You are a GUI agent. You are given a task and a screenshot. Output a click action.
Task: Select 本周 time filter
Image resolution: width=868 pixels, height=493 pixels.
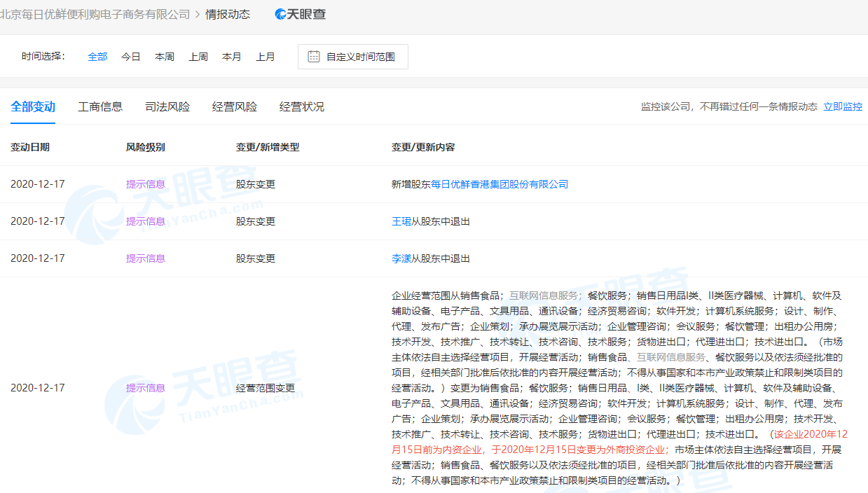165,57
